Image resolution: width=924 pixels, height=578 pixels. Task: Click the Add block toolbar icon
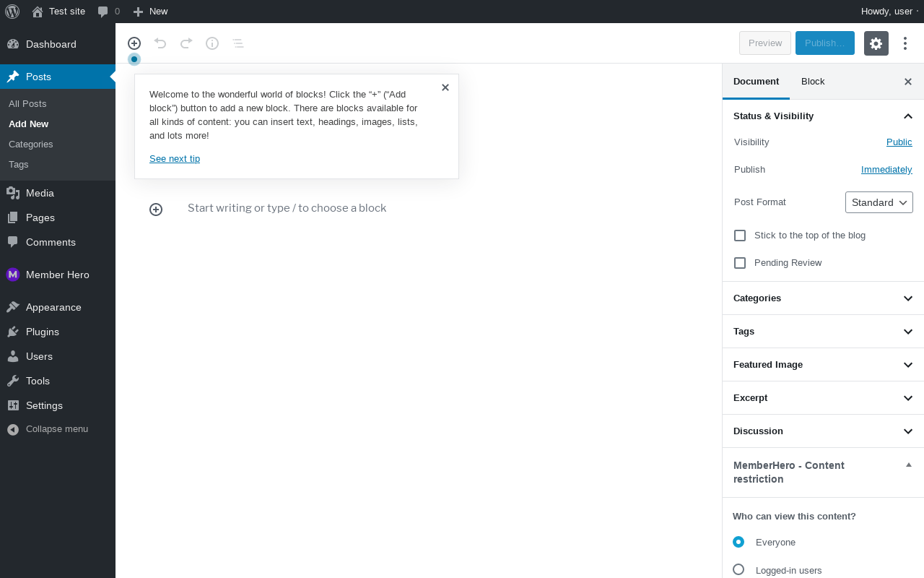(134, 43)
